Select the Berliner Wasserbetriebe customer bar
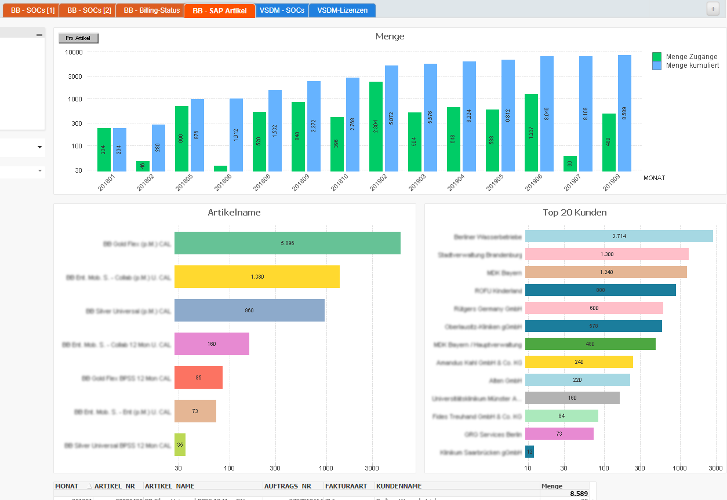Screen dimensions: 727x500 [x=619, y=236]
